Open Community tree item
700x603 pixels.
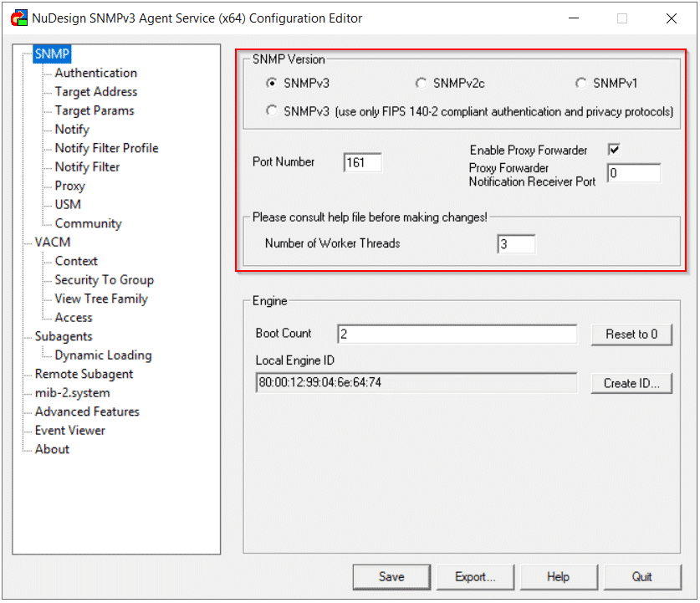pos(88,223)
